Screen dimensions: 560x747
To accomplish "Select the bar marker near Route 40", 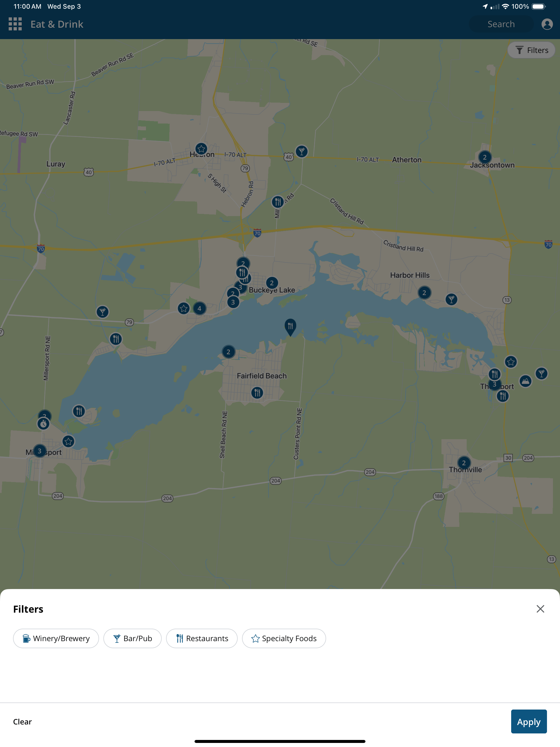I will [301, 151].
